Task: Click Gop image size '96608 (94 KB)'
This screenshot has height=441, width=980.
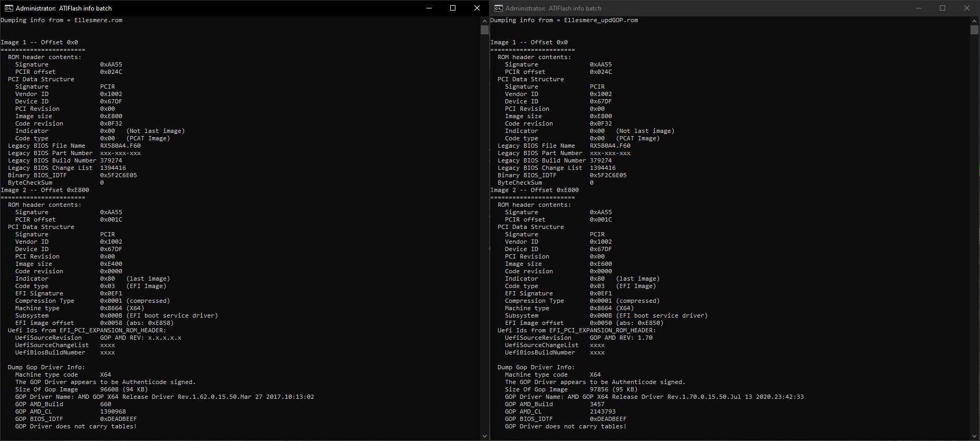Action: tap(124, 389)
